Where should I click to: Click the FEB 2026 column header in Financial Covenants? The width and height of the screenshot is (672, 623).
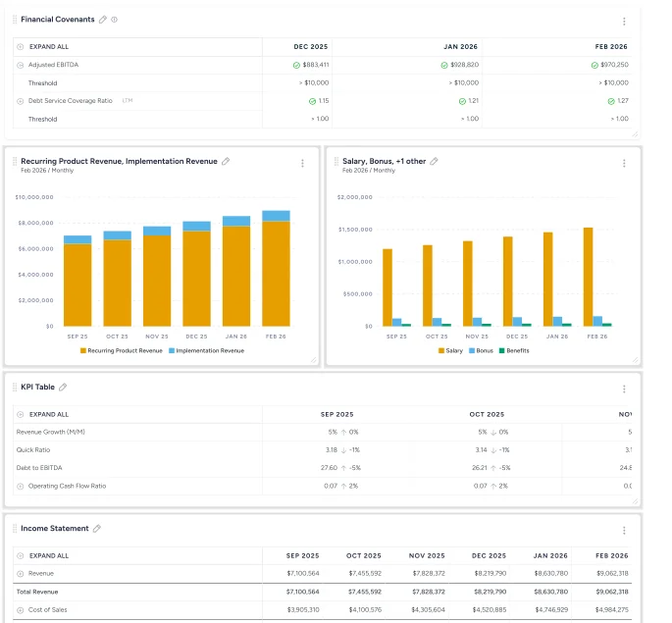[611, 47]
